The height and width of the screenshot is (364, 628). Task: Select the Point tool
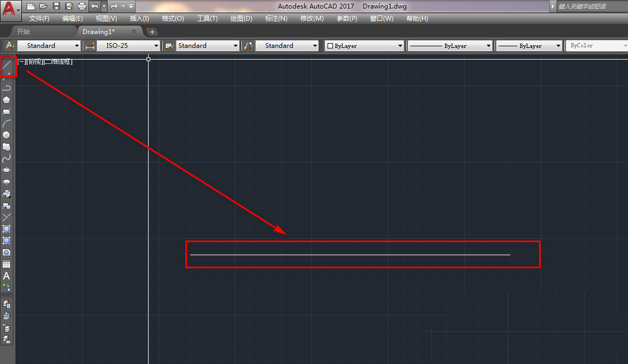tap(6, 217)
